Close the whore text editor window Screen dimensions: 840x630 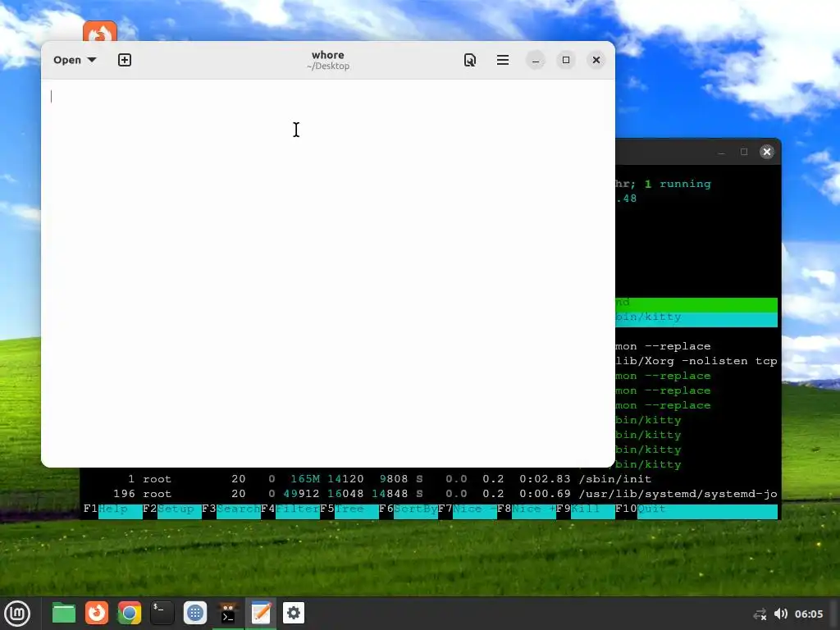click(596, 60)
